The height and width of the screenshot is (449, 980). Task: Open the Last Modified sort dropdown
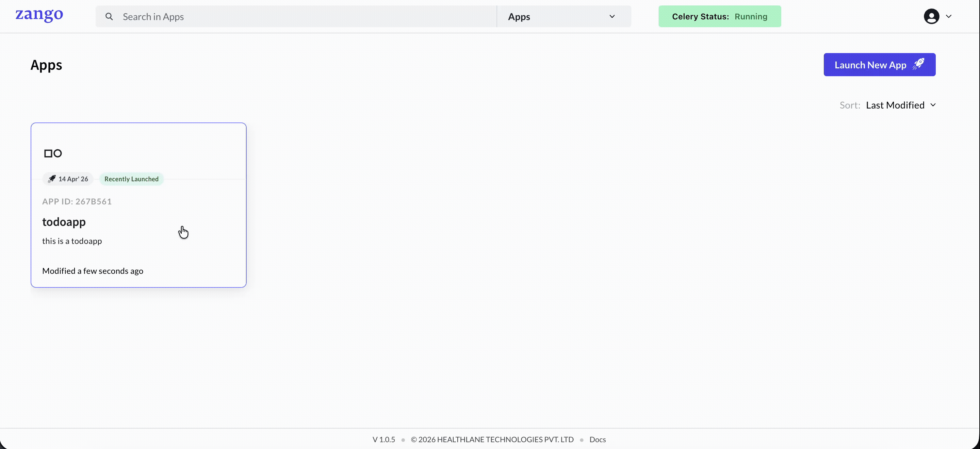click(900, 105)
